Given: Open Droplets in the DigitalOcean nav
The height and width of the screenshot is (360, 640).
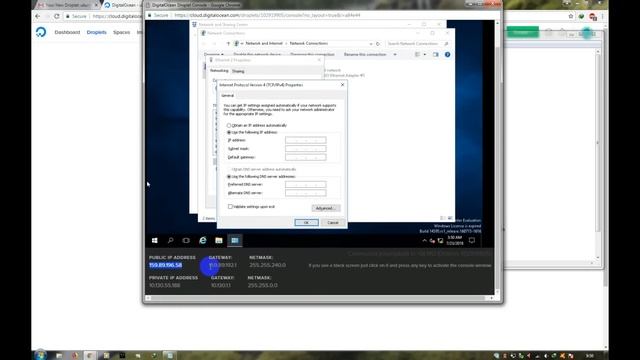Looking at the screenshot, I should pos(96,32).
